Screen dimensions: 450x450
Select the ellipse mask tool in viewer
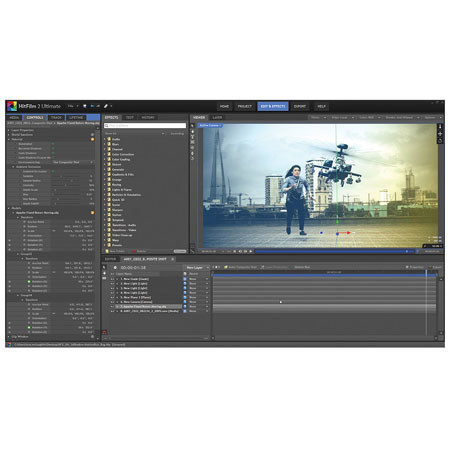192,148
